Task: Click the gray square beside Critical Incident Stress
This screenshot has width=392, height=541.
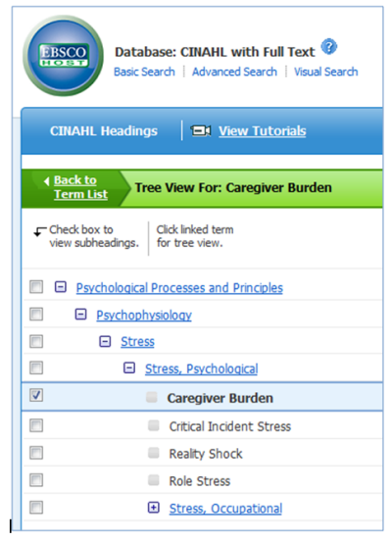Action: 154,425
